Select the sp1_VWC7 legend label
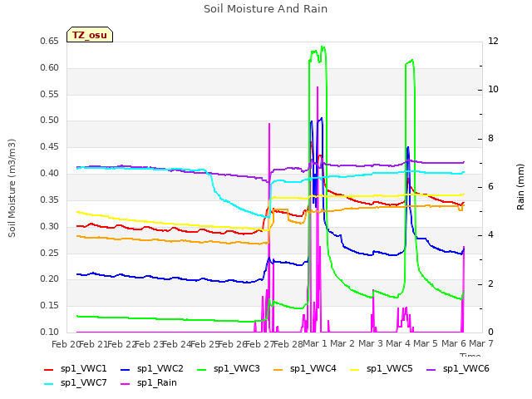The image size is (532, 399). 83,383
